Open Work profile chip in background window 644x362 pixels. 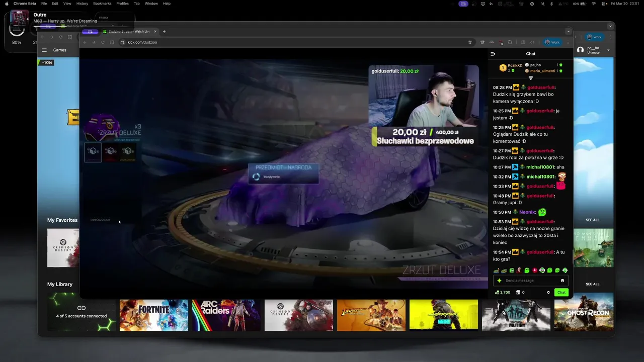coord(595,37)
